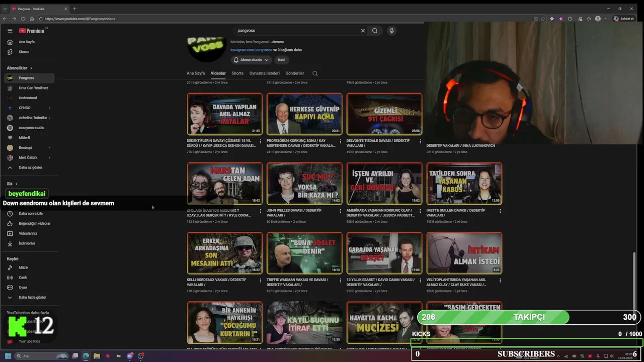Open options menu for Imette Guillen video
Screen dimensions: 644x362
click(500, 211)
